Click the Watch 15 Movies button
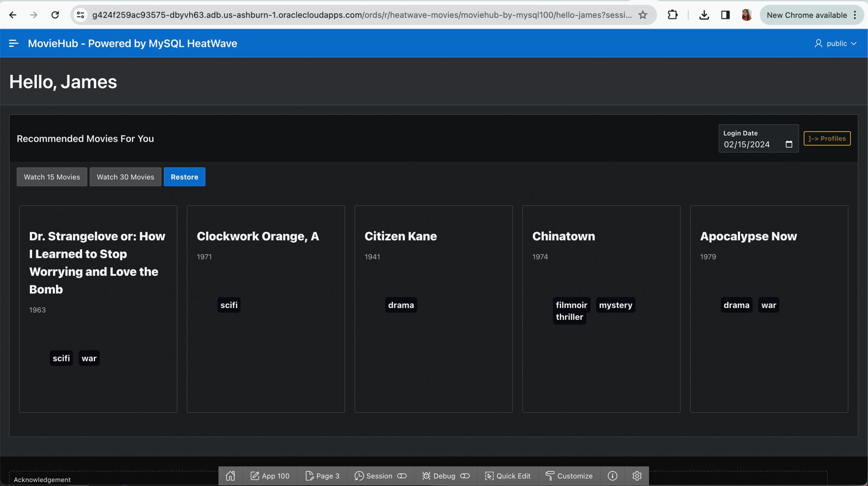Image resolution: width=868 pixels, height=486 pixels. tap(52, 177)
